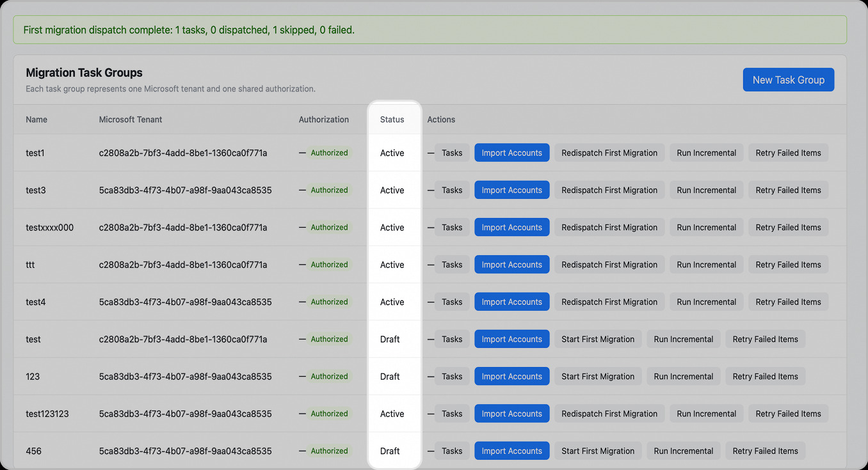The image size is (868, 470).
Task: Select the Draft status of group 123
Action: [390, 377]
